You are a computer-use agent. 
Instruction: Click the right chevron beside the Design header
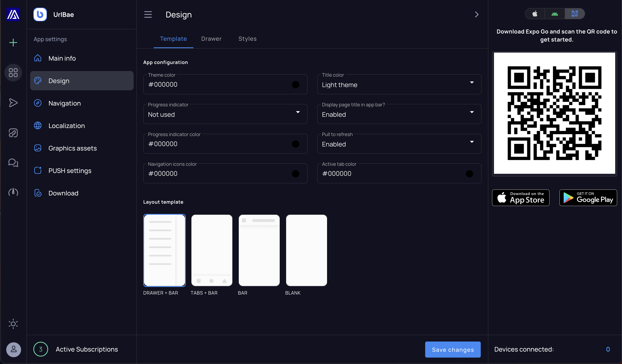pyautogui.click(x=477, y=15)
